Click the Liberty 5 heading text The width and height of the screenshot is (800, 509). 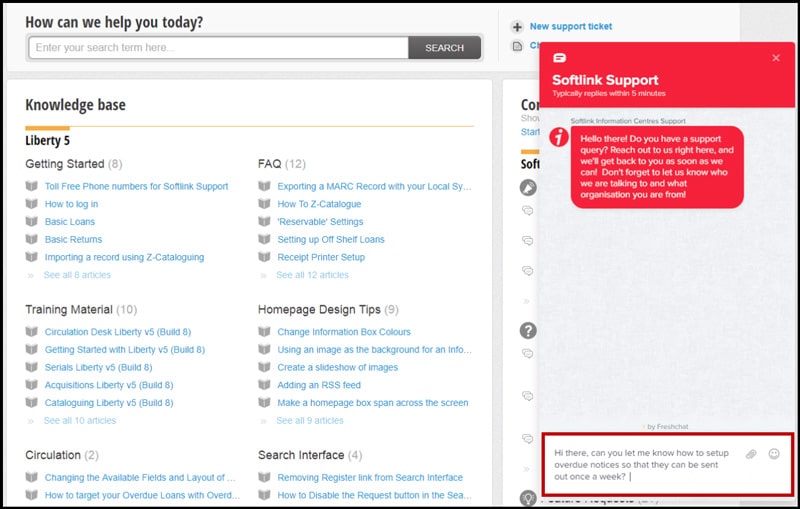[x=47, y=140]
